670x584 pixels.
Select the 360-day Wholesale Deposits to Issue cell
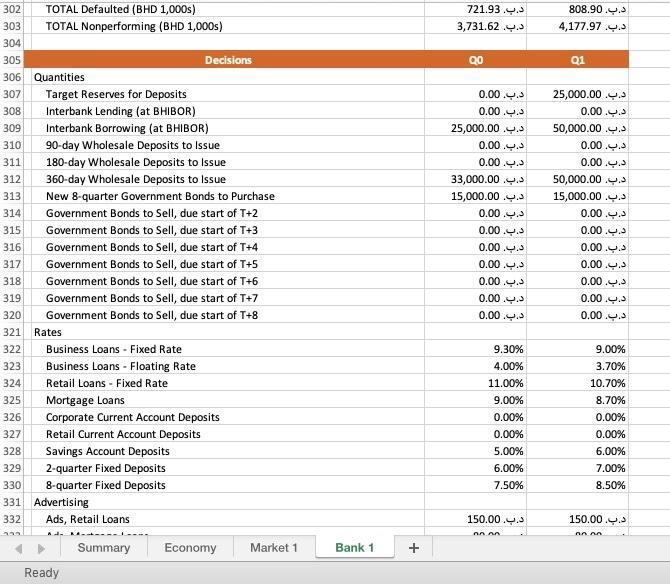[228, 179]
